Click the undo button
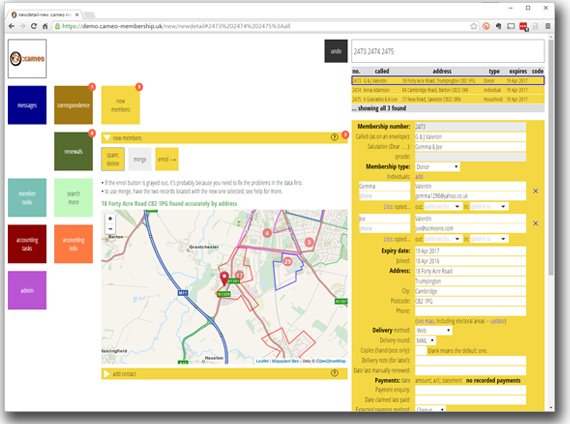The image size is (570, 424). pyautogui.click(x=336, y=51)
